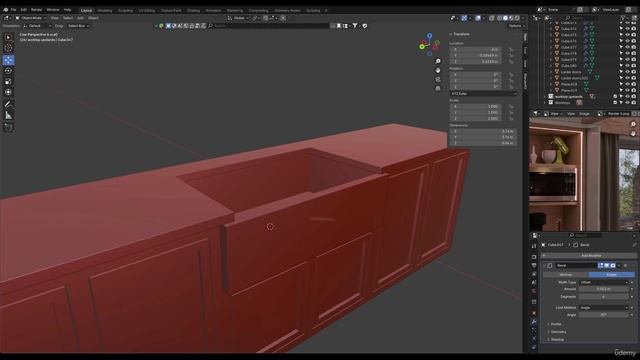
Task: Open the Tool properties tab icon
Action: point(534,246)
